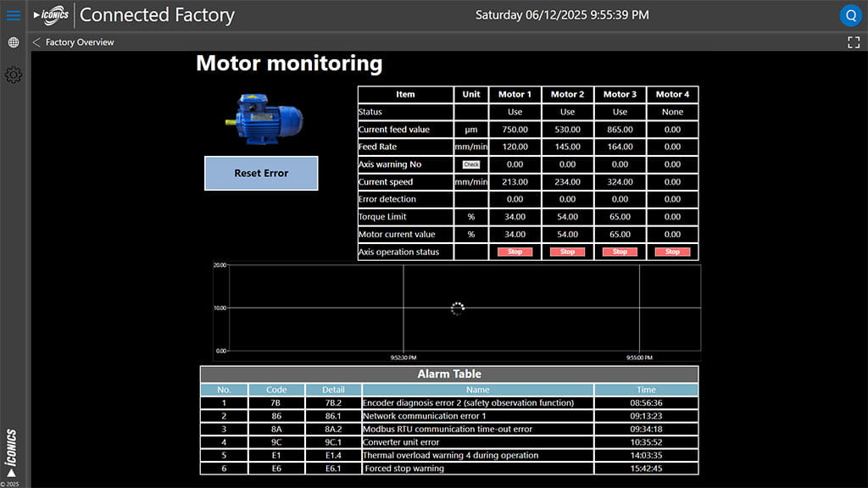Click the blue search icon
This screenshot has height=488, width=868.
pos(850,15)
